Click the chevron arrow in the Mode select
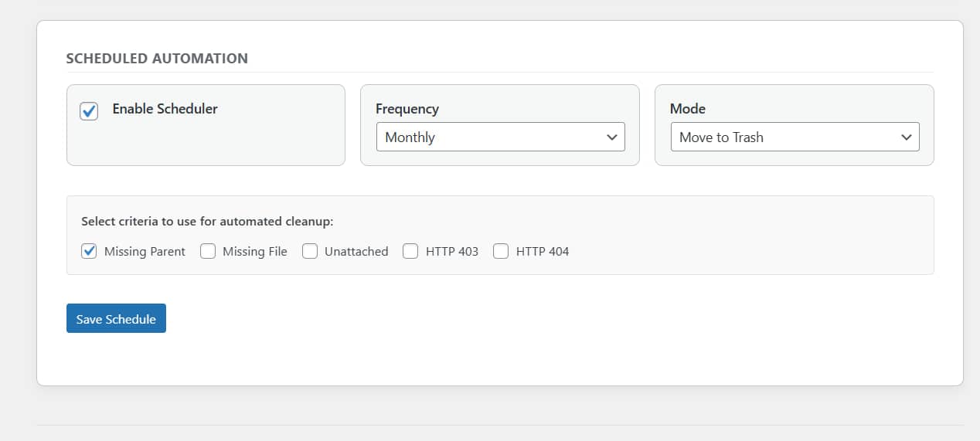980x441 pixels. click(x=907, y=137)
